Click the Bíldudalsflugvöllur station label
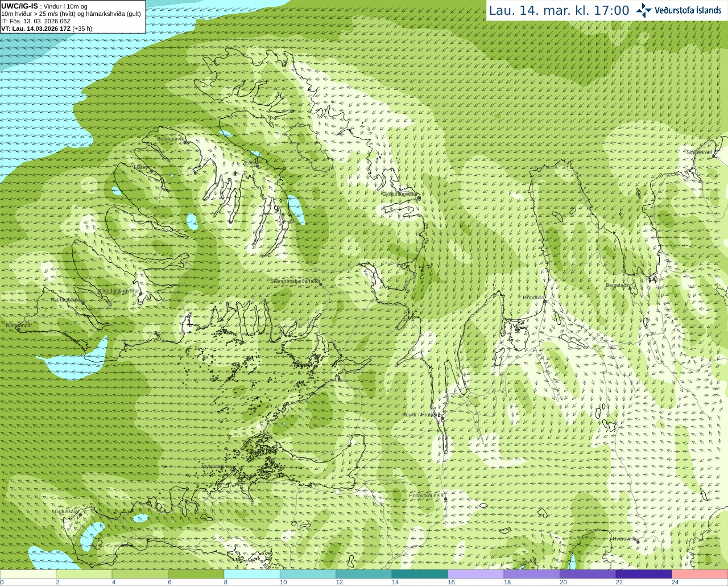 coord(118,291)
